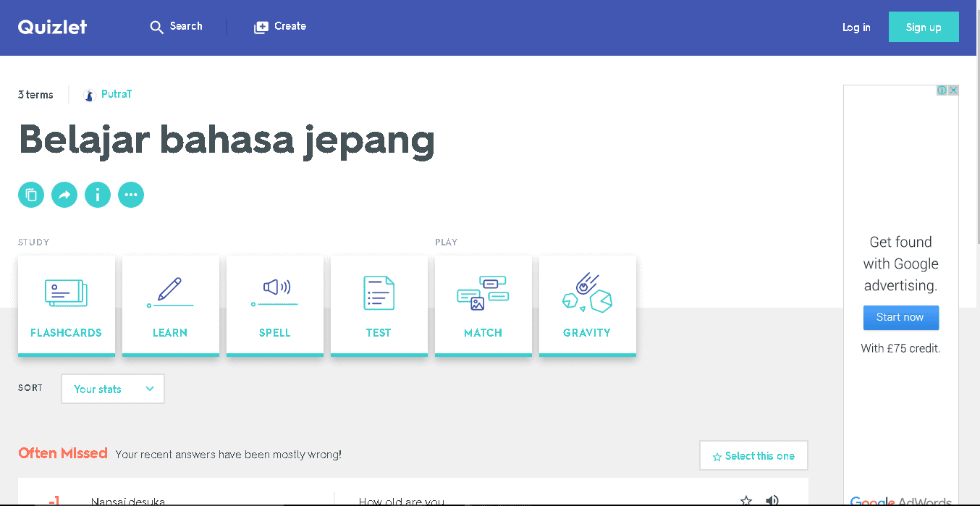The height and width of the screenshot is (506, 980).
Task: Play audio for Nansai desuka term
Action: 772,501
